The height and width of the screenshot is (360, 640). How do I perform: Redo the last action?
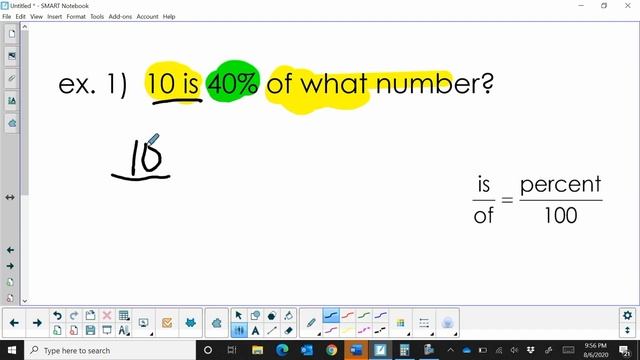[x=74, y=316]
